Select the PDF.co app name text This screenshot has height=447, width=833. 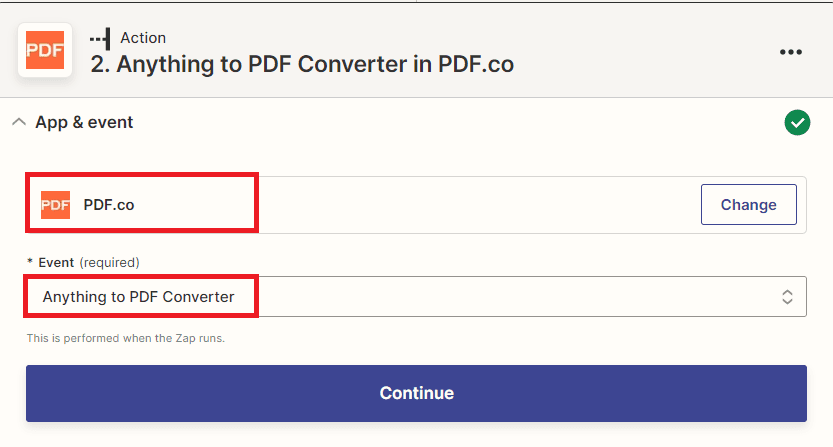[x=109, y=205]
